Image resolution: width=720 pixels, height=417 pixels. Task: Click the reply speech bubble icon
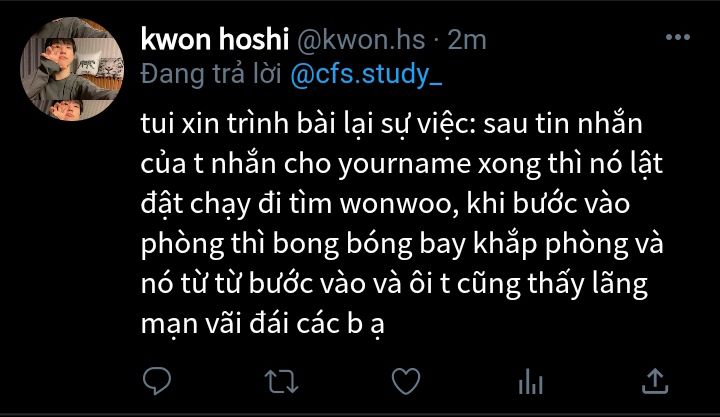click(x=157, y=381)
